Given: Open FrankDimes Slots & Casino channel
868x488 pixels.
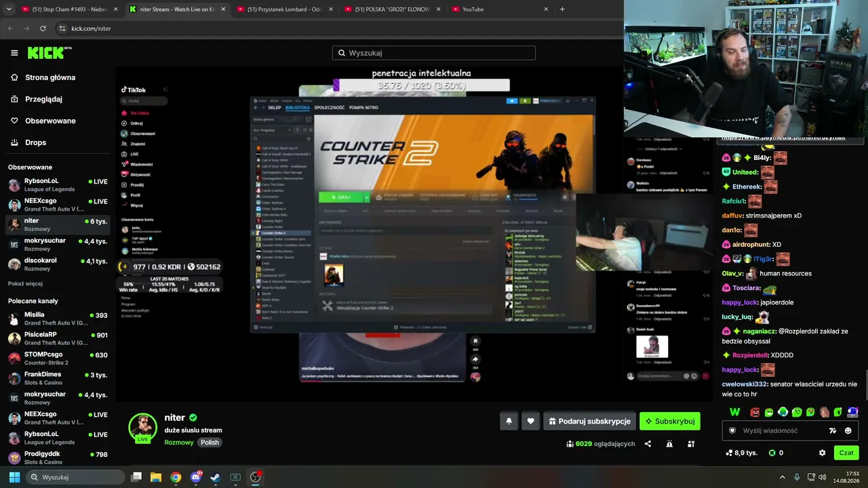Looking at the screenshot, I should [58, 378].
